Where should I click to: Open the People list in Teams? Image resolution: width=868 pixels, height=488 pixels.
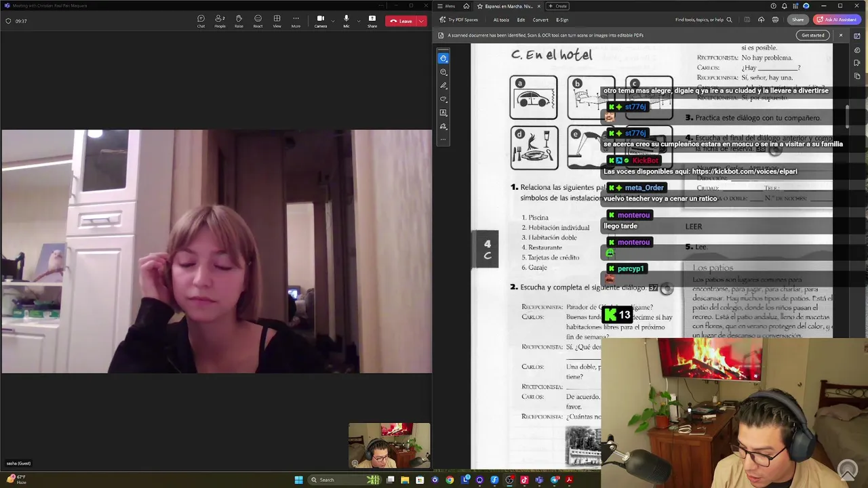coord(220,21)
